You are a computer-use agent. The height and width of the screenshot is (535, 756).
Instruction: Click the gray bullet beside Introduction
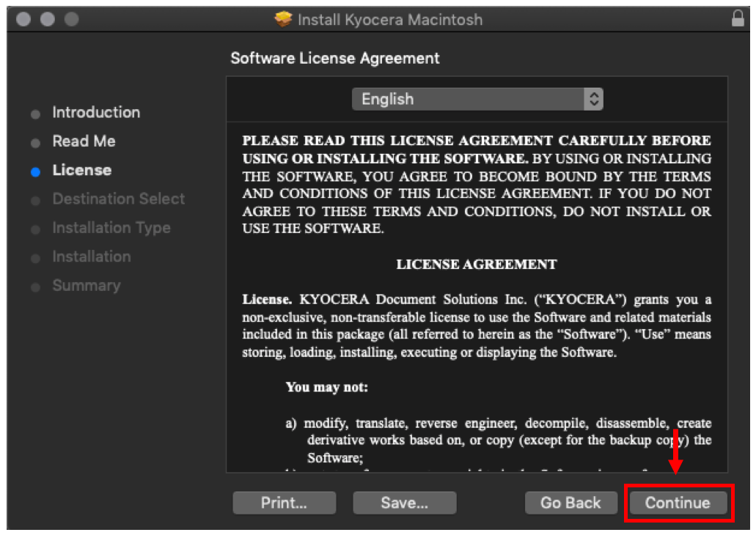(x=35, y=114)
